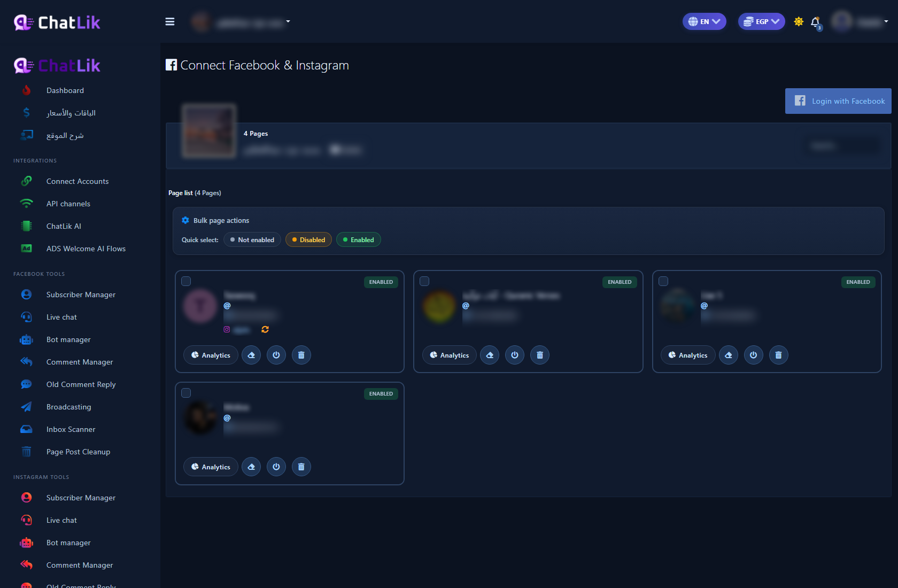Viewport: 898px width, 588px height.
Task: Click power icon on yellow avatar page
Action: [515, 355]
